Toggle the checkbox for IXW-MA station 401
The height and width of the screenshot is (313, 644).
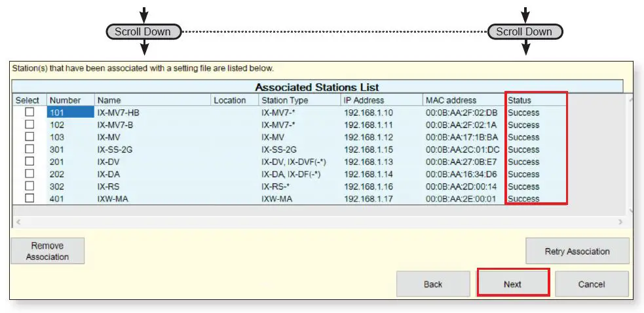[29, 198]
